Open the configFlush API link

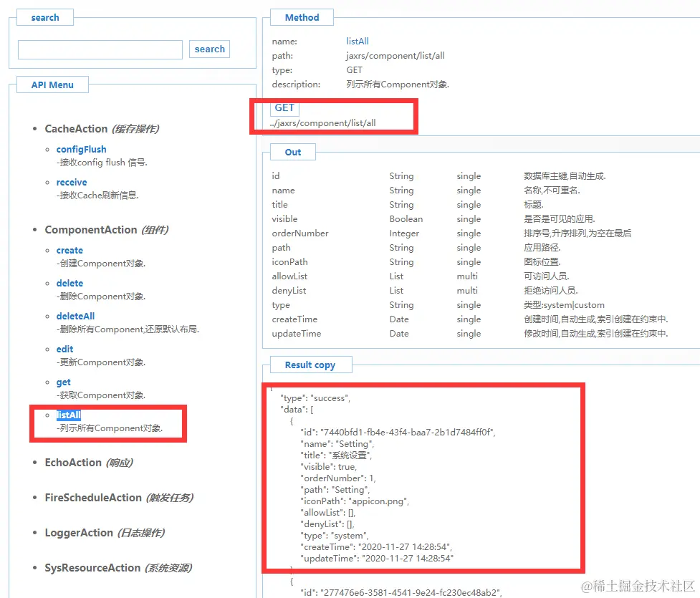pos(81,149)
